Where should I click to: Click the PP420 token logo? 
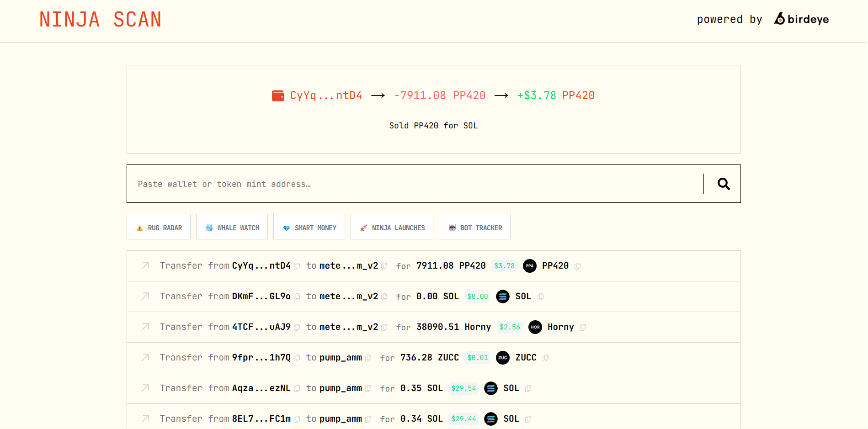(530, 265)
